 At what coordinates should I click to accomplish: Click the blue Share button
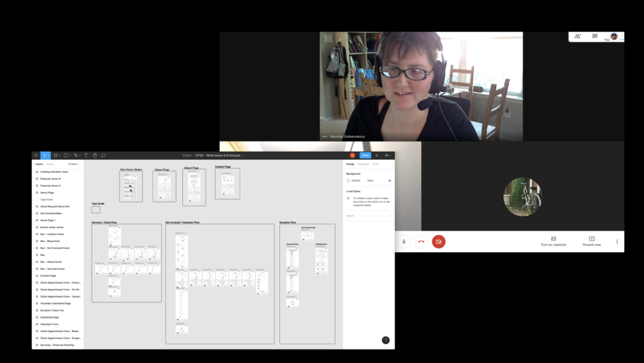(x=365, y=155)
